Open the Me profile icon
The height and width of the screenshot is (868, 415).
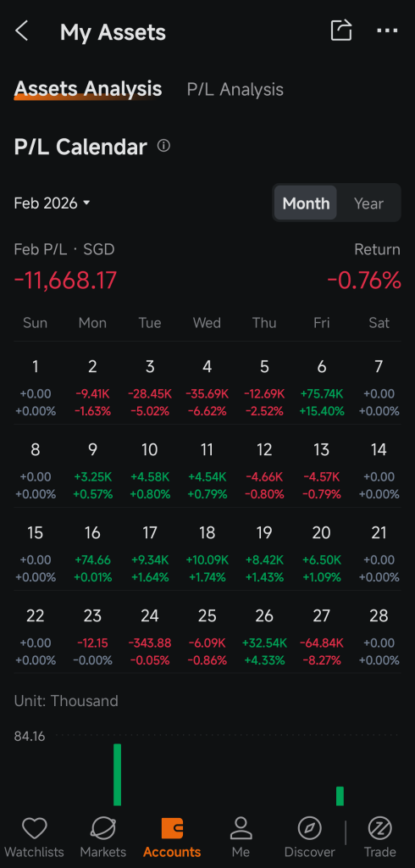pyautogui.click(x=241, y=829)
